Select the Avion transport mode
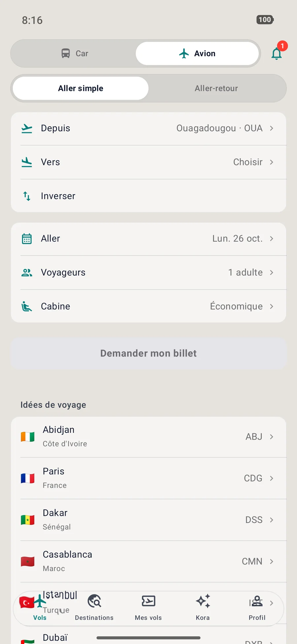The height and width of the screenshot is (644, 297). tap(197, 54)
